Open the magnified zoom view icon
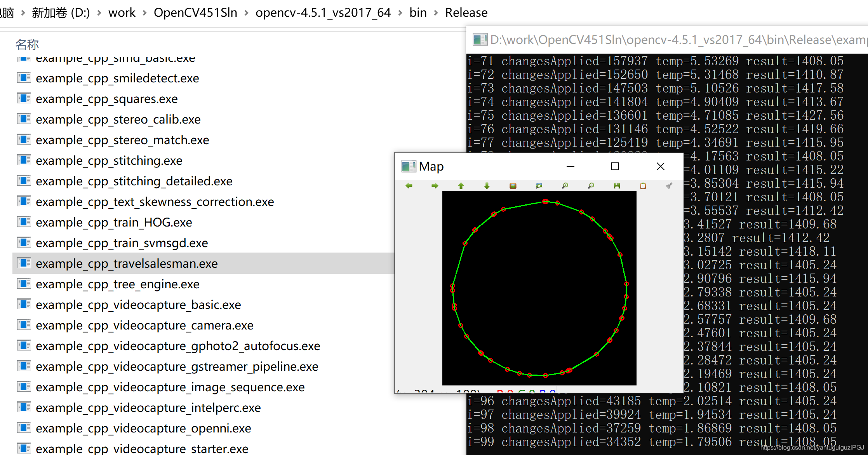The image size is (868, 455). pyautogui.click(x=539, y=186)
